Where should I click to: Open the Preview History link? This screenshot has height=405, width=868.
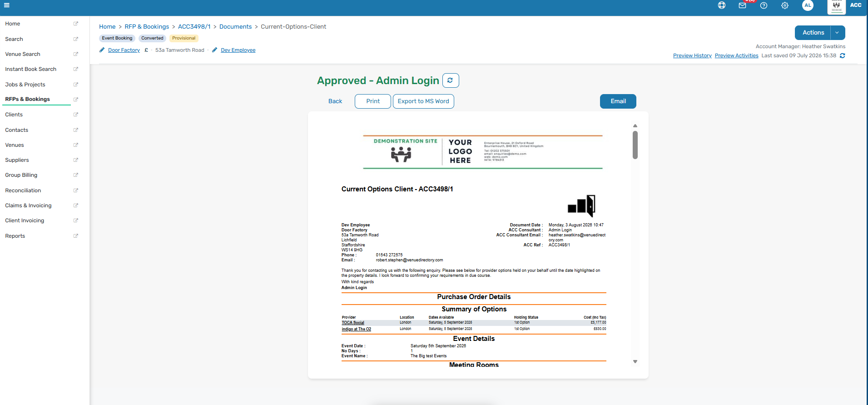(x=692, y=55)
